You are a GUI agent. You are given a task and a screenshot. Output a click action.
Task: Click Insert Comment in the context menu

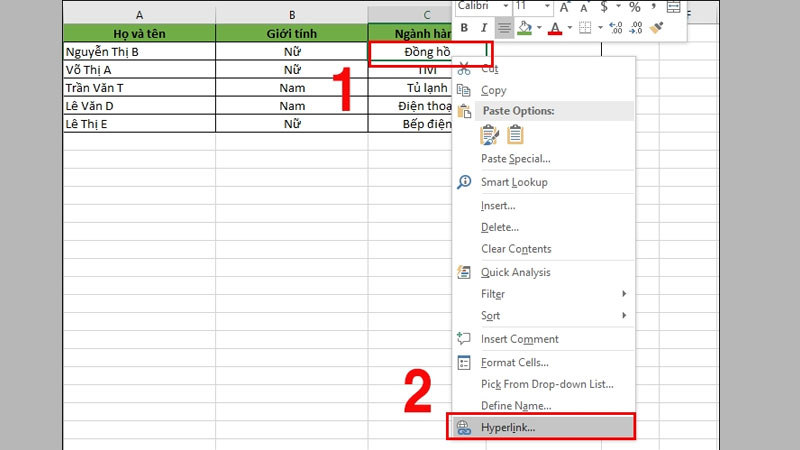[x=519, y=339]
